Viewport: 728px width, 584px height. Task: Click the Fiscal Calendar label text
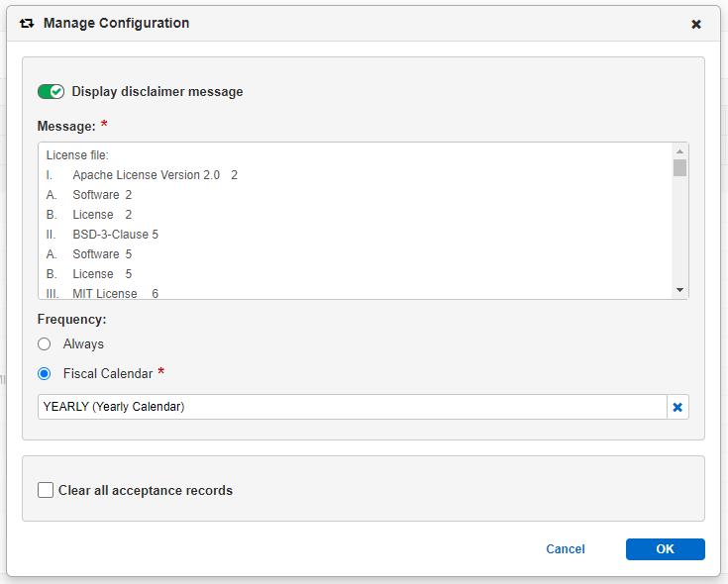[107, 374]
